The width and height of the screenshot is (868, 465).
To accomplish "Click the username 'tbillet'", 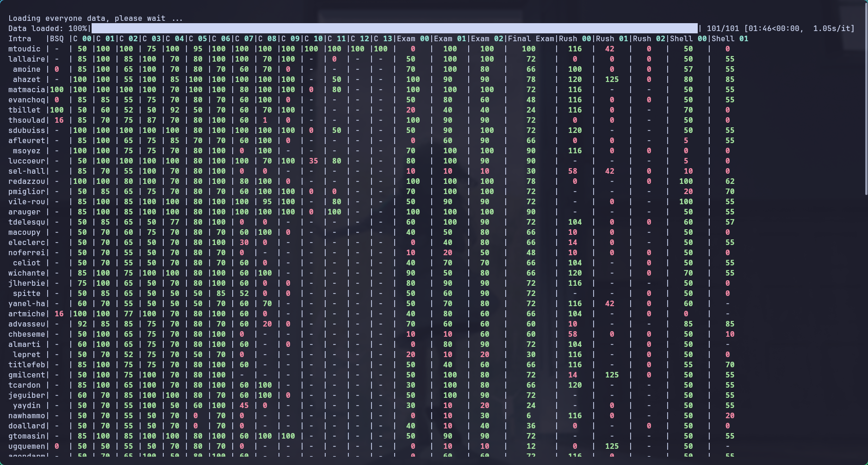I will [25, 110].
